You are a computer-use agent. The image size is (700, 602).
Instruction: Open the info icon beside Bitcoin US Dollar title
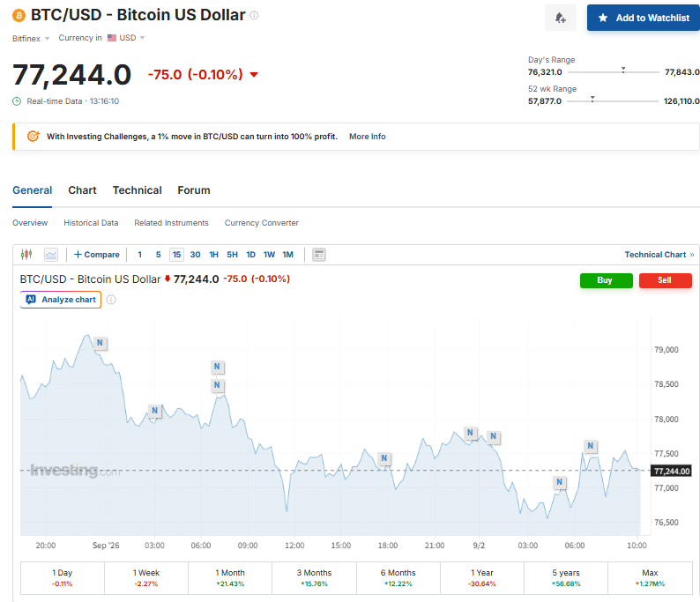click(254, 15)
